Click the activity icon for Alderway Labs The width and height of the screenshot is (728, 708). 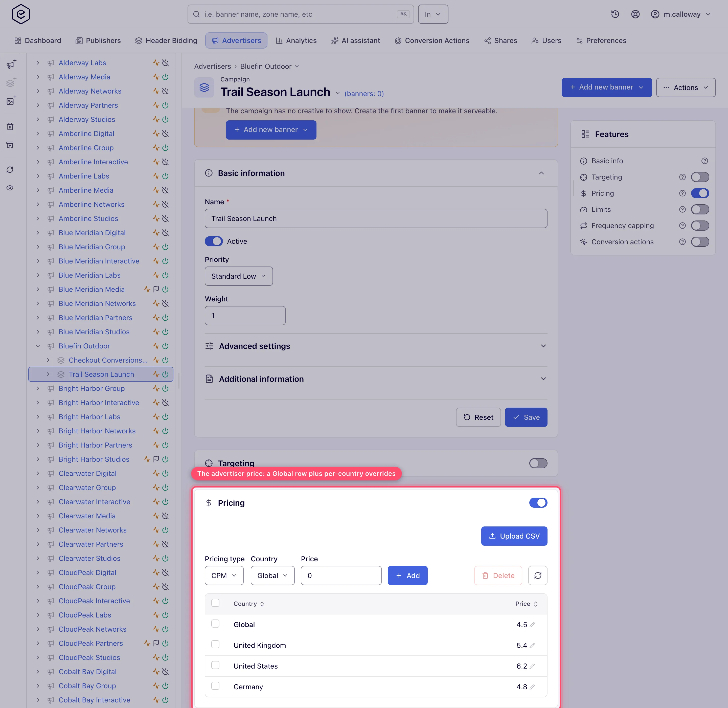(x=156, y=63)
